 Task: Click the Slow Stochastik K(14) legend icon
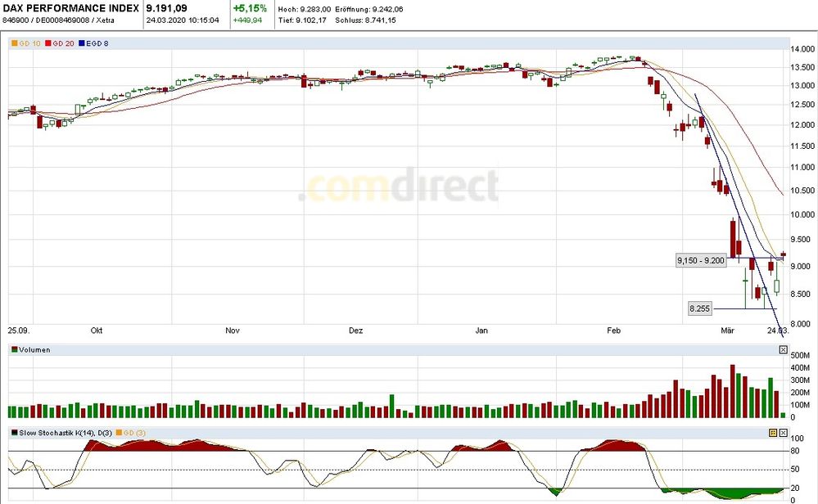pos(14,432)
